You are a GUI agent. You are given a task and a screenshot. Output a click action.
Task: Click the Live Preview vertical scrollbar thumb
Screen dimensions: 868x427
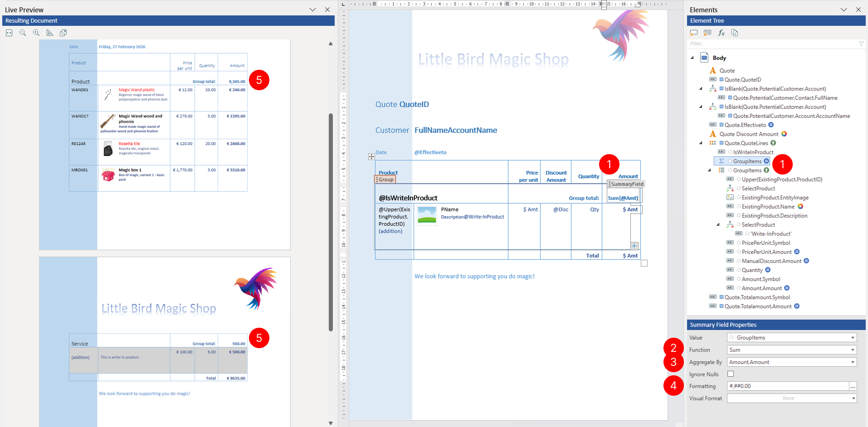click(331, 222)
